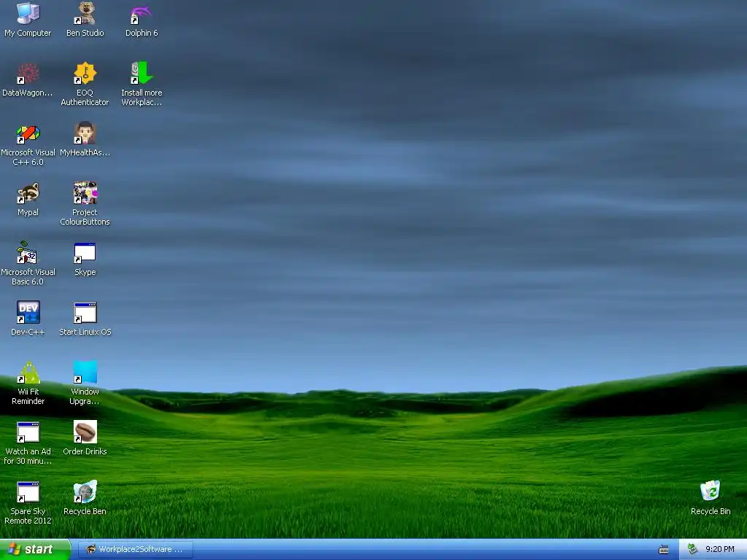Switch to Workplace2Software taskbar window
Image resolution: width=747 pixels, height=560 pixels.
(x=135, y=549)
